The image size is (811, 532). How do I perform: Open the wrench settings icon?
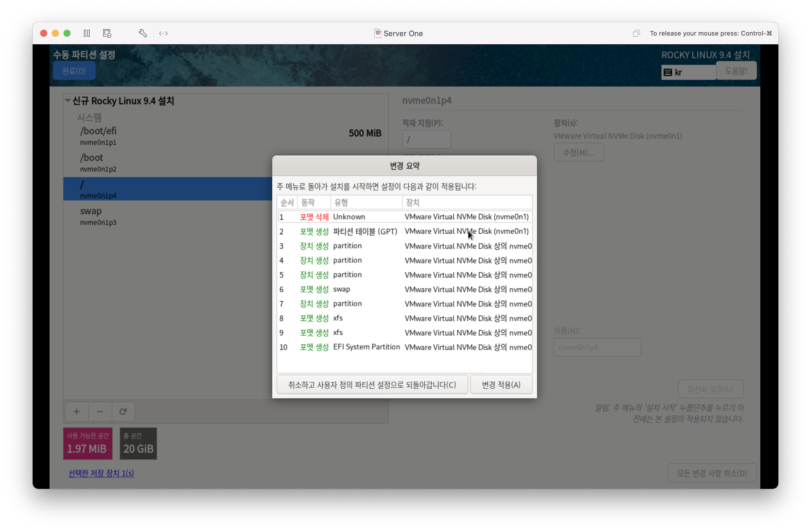142,34
